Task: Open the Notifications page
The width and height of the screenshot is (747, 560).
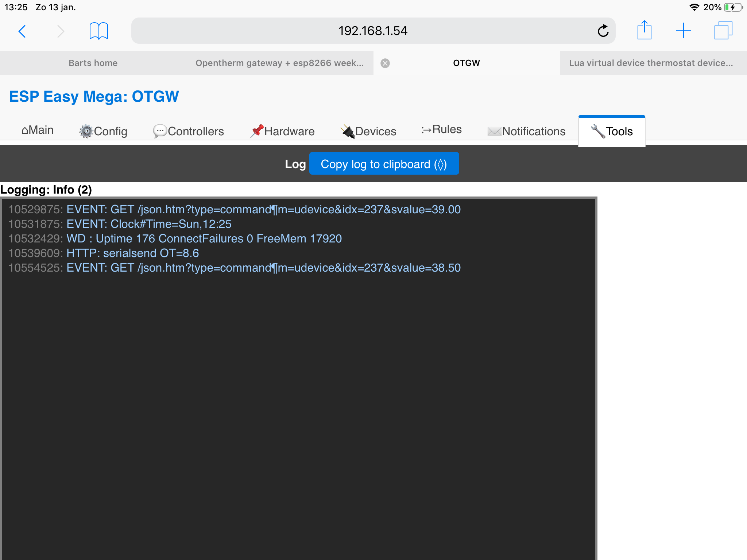Action: coord(526,131)
